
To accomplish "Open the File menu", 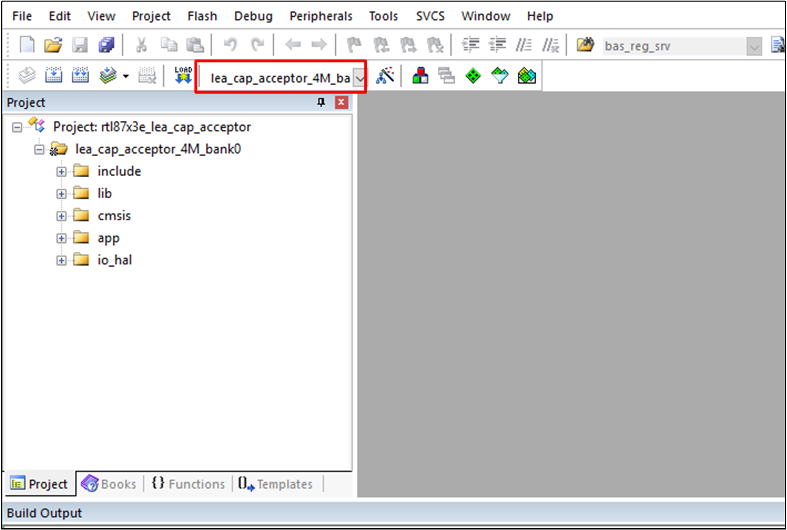I will click(x=22, y=16).
